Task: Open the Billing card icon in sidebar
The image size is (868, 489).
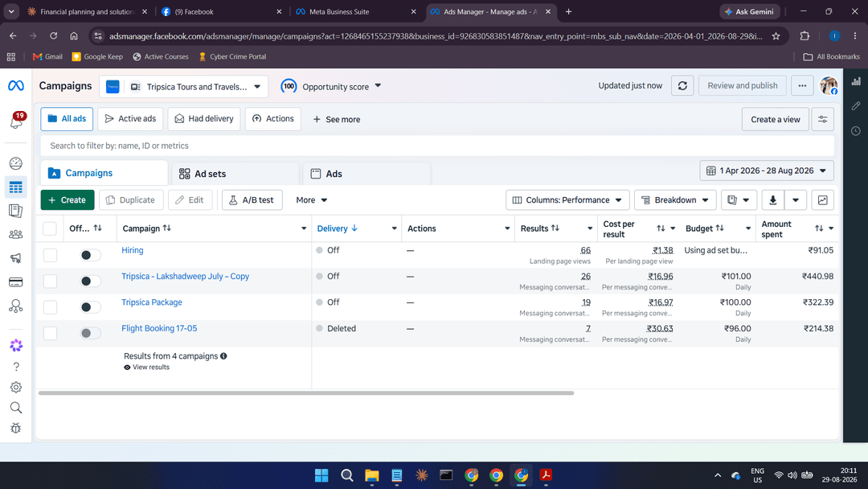Action: [16, 281]
